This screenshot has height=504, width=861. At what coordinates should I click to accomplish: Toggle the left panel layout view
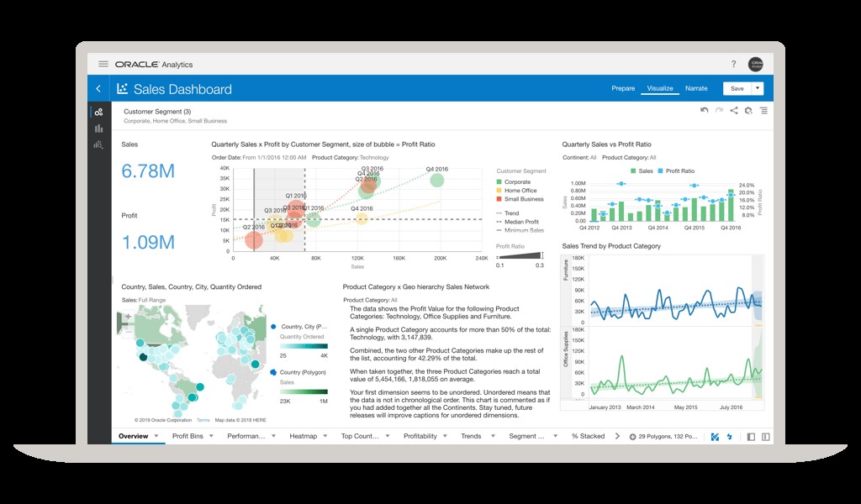click(749, 436)
